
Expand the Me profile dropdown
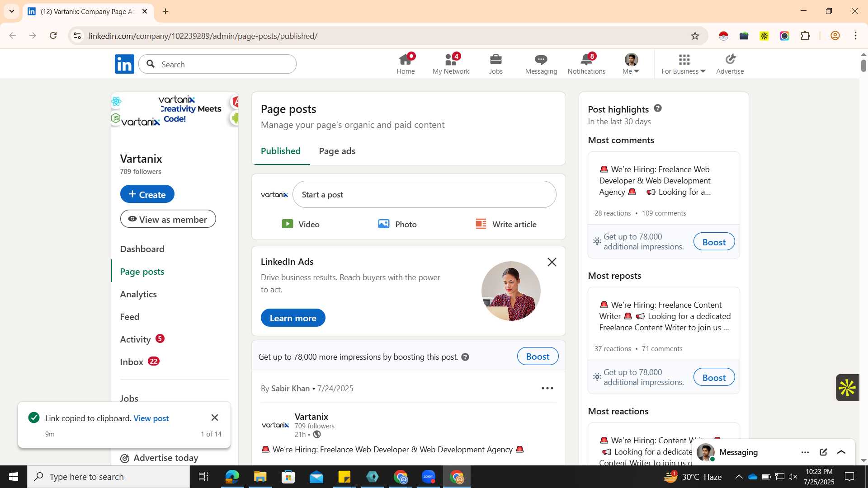(631, 64)
